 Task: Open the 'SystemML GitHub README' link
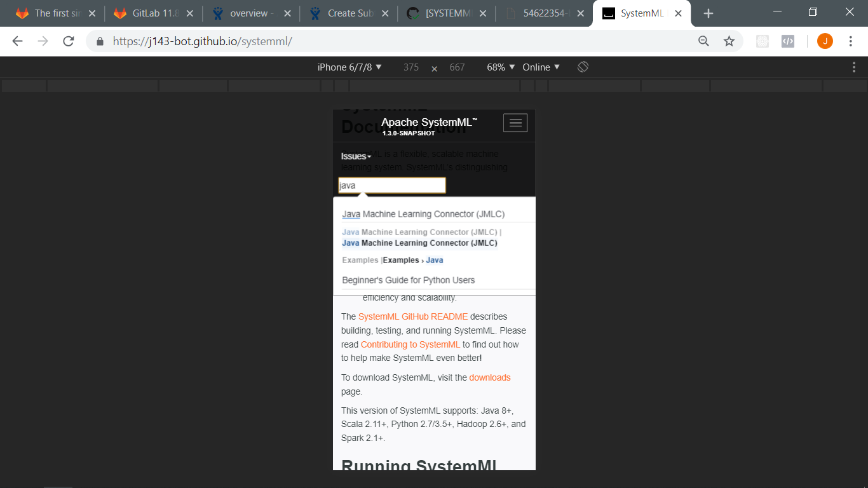pos(413,316)
